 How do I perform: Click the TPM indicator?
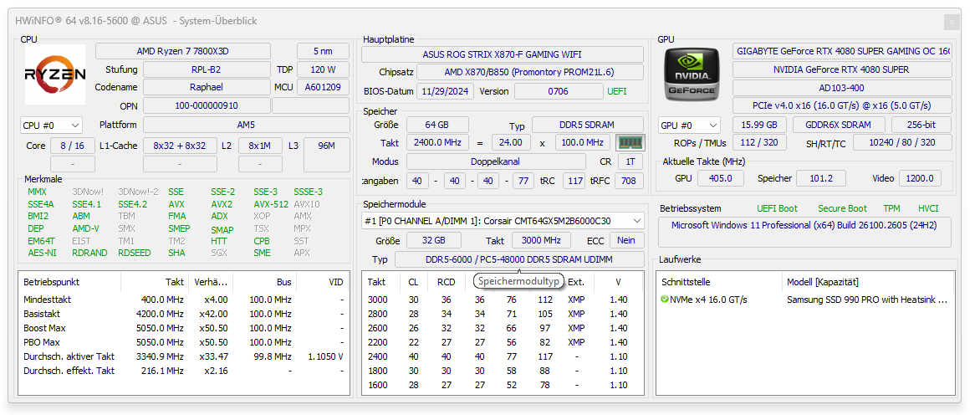(x=892, y=208)
